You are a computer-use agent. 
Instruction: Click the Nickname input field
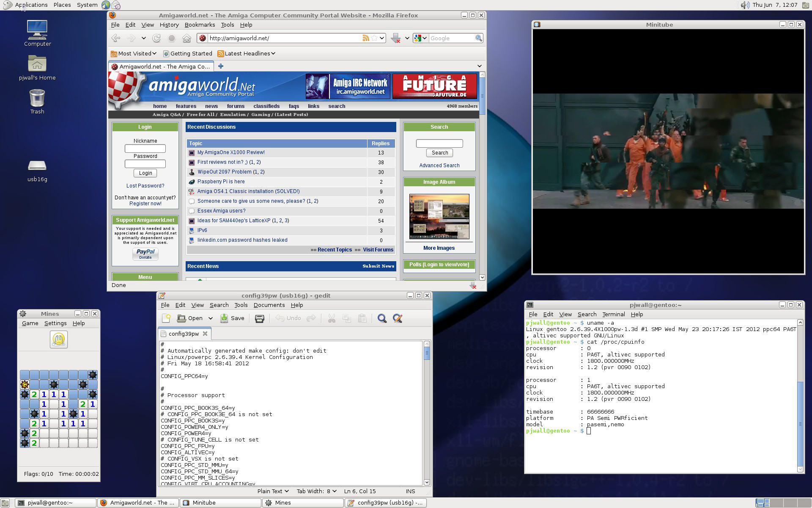pyautogui.click(x=145, y=149)
